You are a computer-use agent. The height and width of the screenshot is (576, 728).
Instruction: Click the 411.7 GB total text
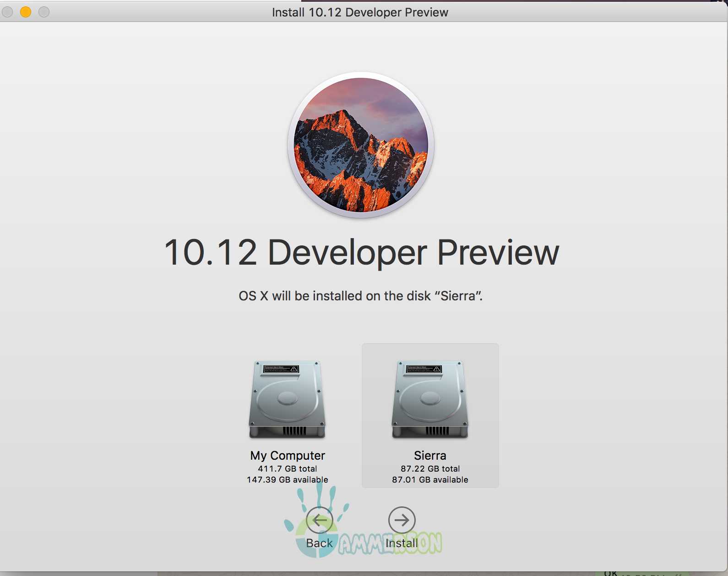click(288, 468)
